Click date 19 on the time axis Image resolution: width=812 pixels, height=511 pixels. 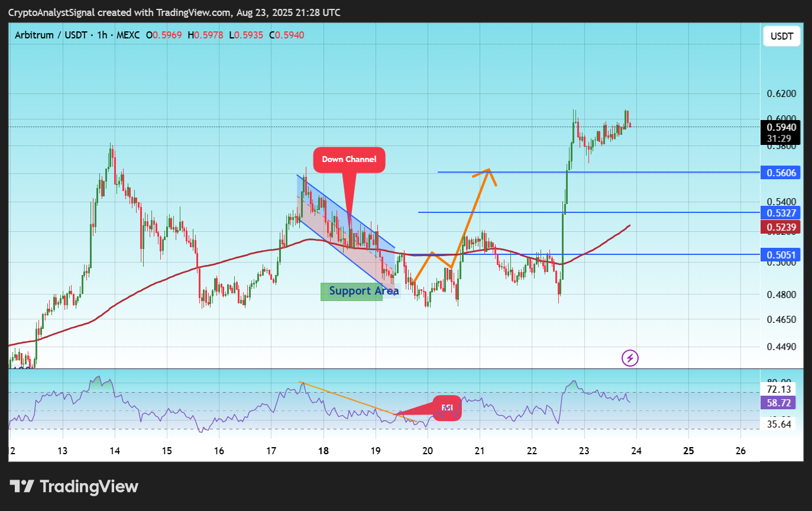376,451
